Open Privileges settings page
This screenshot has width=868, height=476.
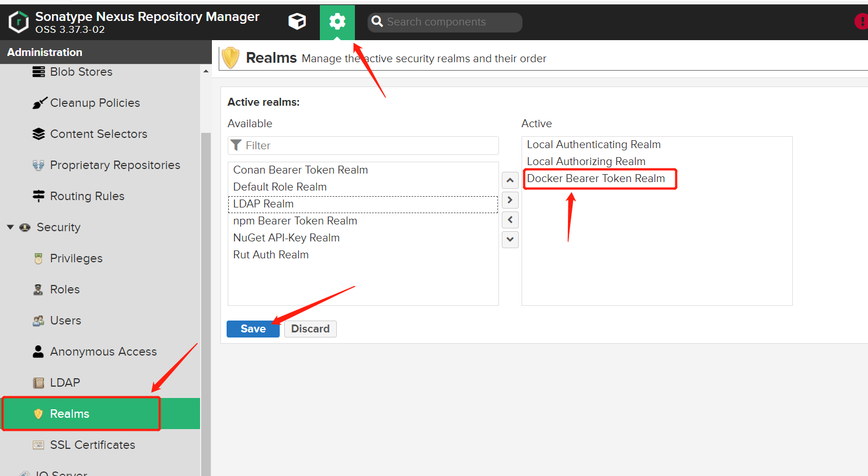click(76, 258)
